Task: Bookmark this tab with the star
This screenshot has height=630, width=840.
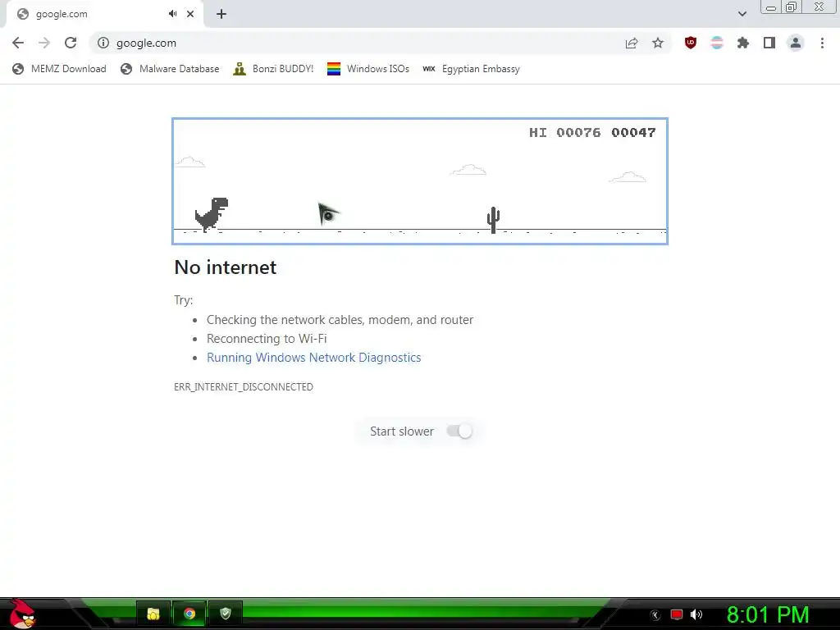Action: point(658,43)
